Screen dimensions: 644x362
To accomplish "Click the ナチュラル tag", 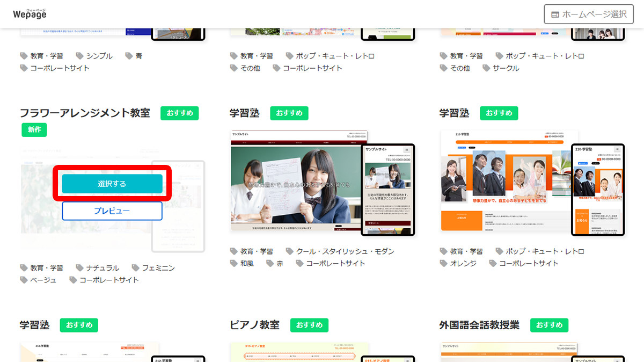I will tap(101, 268).
